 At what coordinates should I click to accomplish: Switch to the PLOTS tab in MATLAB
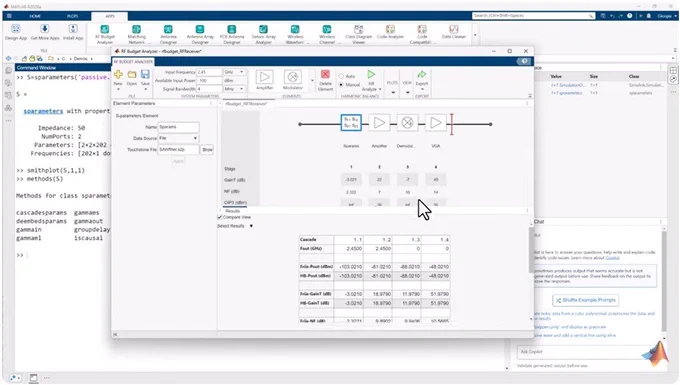point(72,16)
